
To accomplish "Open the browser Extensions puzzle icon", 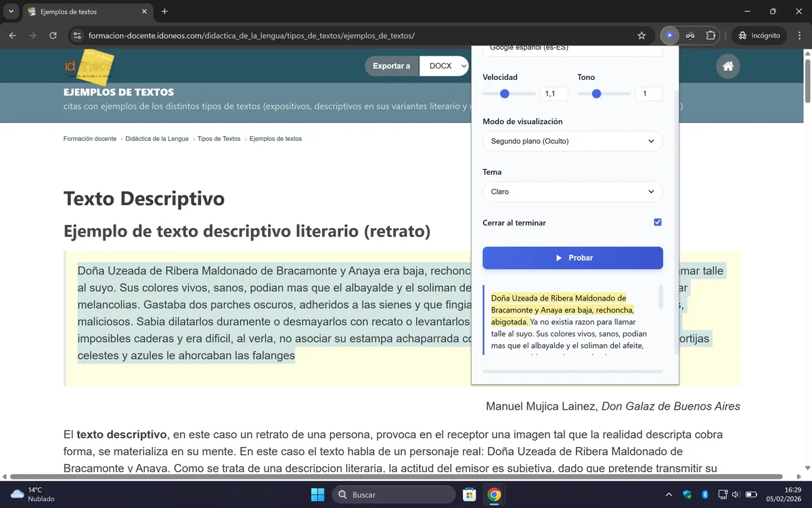I will tap(710, 35).
